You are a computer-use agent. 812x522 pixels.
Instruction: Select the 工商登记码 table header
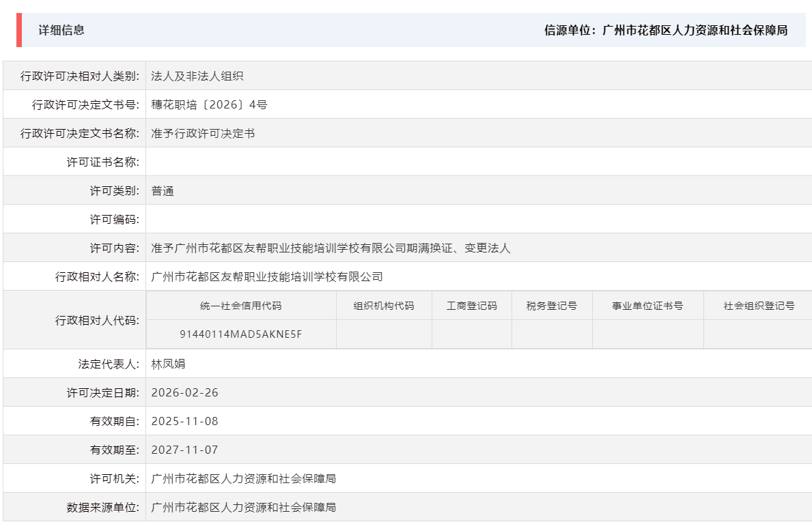[x=471, y=306]
